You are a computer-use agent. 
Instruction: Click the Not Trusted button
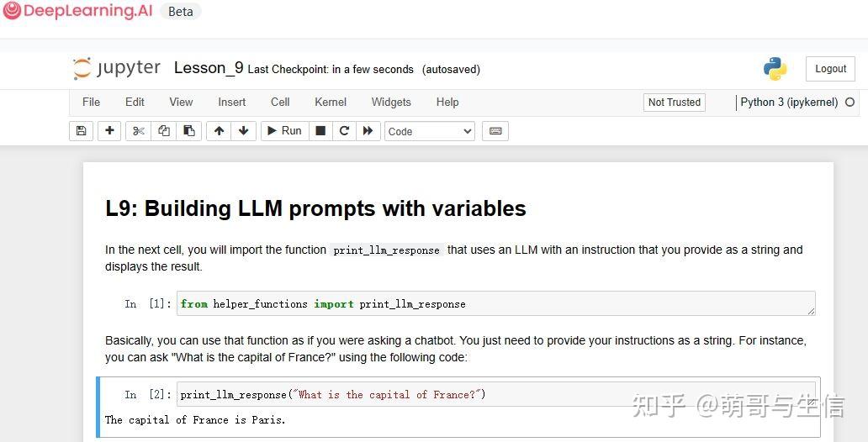click(x=675, y=103)
